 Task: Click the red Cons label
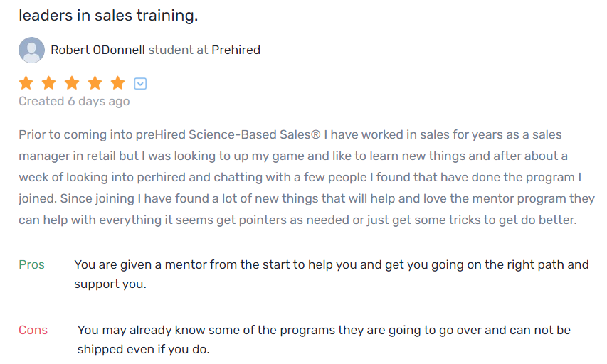pyautogui.click(x=33, y=330)
